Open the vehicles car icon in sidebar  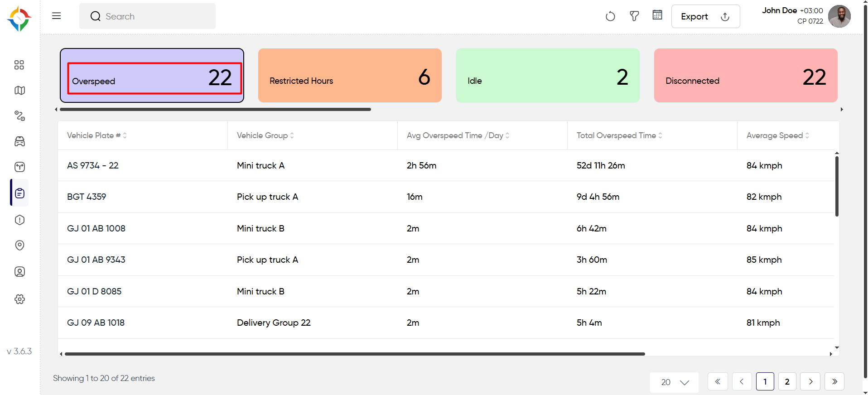(x=19, y=141)
